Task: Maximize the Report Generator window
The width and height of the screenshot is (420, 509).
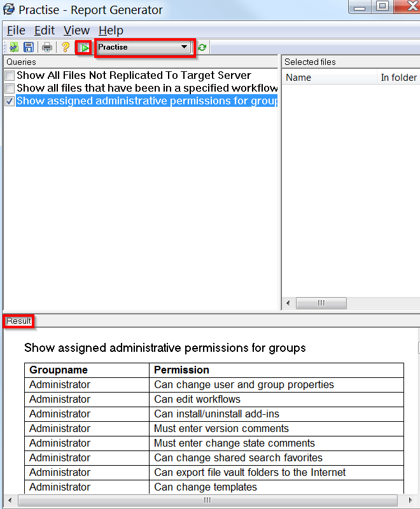Action: pos(382,6)
